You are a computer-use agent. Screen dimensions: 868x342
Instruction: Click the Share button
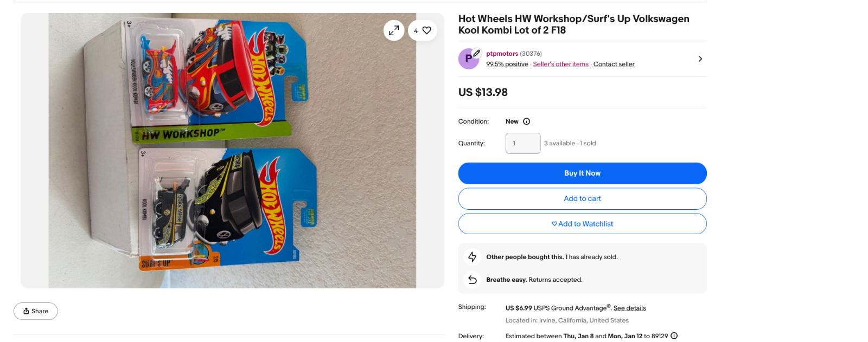36,311
